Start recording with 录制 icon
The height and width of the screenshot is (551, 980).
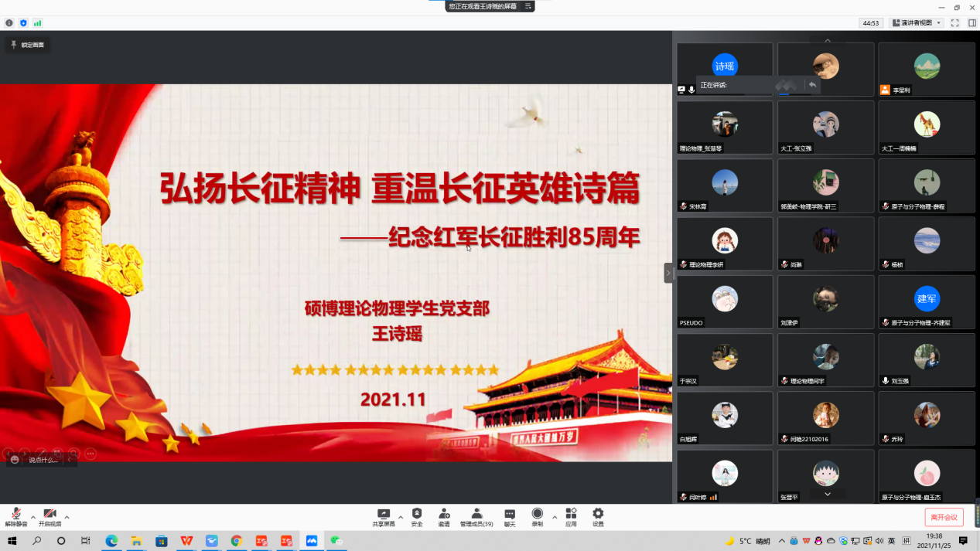537,515
